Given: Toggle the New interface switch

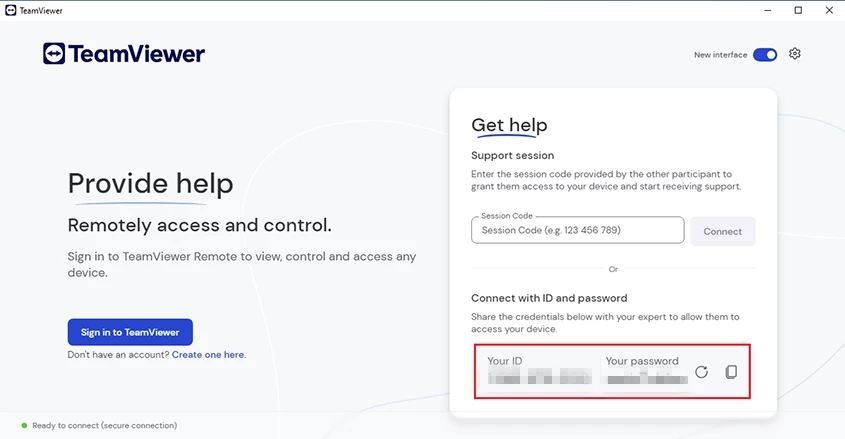Looking at the screenshot, I should [x=765, y=54].
